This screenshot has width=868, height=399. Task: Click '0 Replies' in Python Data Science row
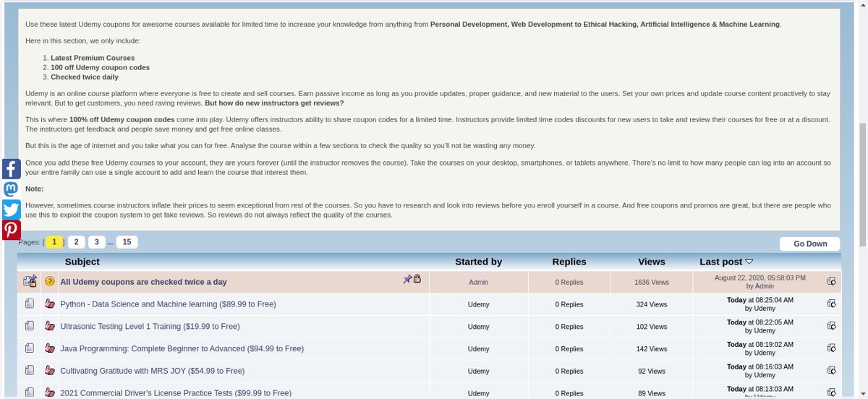point(569,304)
